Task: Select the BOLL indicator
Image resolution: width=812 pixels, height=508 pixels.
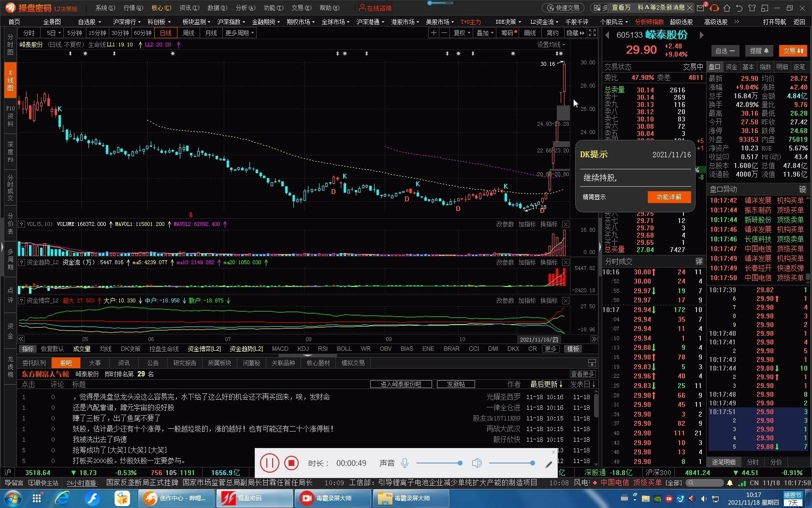Action: tap(344, 349)
